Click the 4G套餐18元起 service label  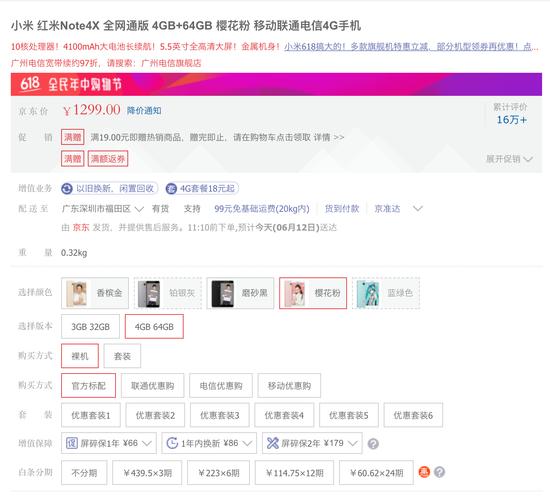point(207,189)
